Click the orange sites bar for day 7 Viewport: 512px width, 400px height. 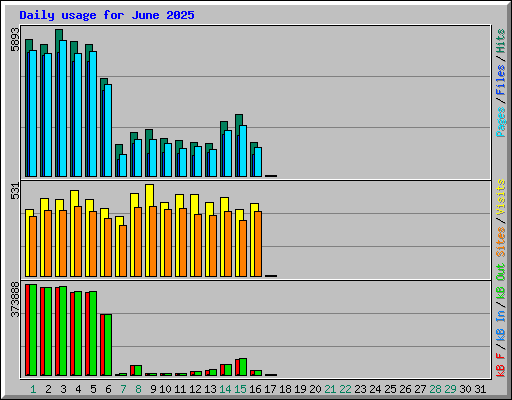123,251
